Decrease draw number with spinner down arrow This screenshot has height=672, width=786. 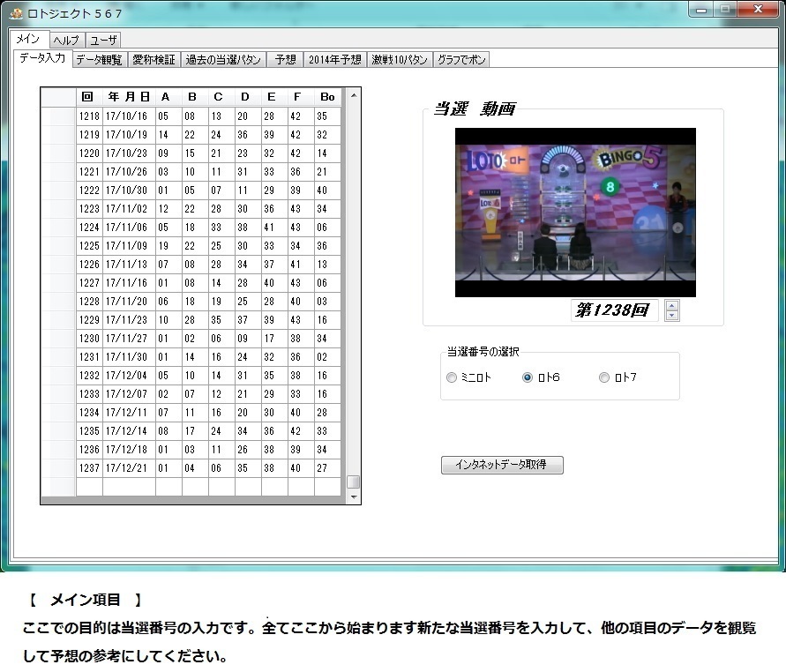pyautogui.click(x=671, y=315)
